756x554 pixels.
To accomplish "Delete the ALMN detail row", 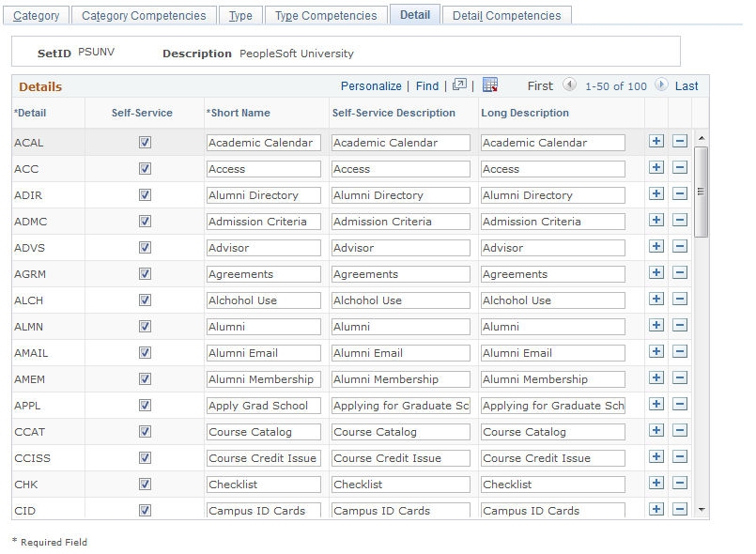I will [680, 326].
